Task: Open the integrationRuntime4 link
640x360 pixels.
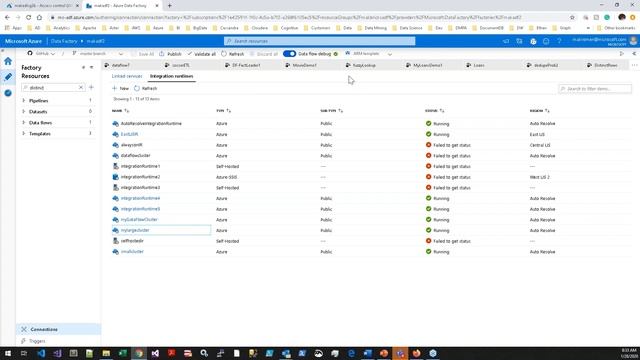Action: [x=140, y=198]
